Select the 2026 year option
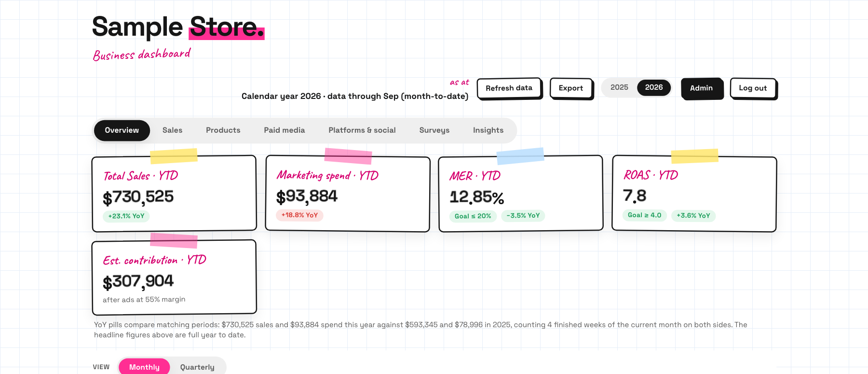Image resolution: width=868 pixels, height=374 pixels. 654,87
